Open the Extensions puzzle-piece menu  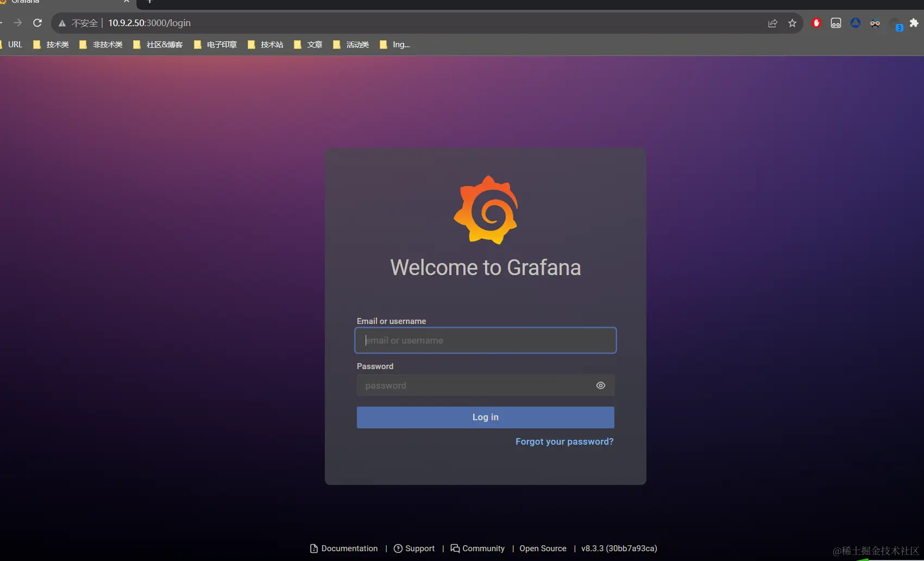tap(914, 23)
